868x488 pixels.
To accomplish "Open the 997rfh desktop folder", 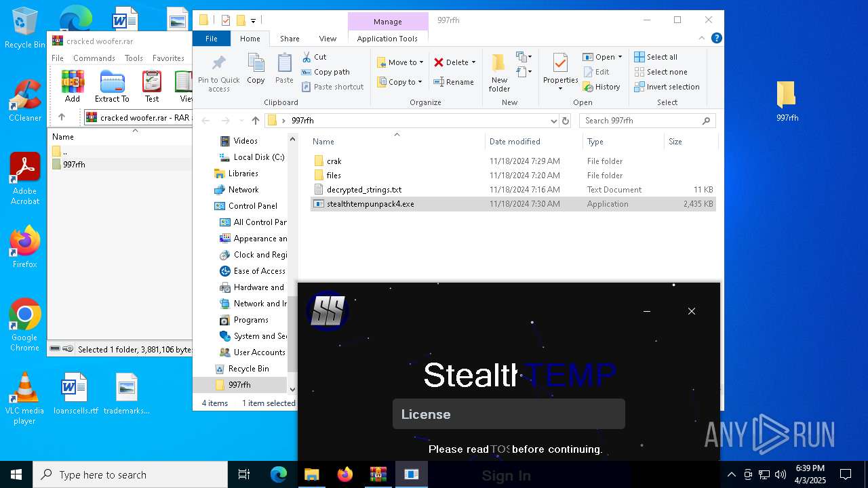I will [x=787, y=101].
